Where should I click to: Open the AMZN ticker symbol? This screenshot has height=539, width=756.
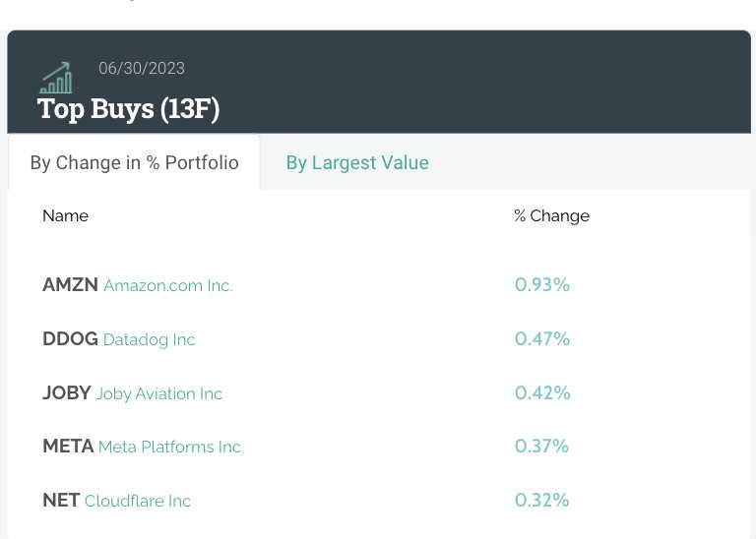(70, 285)
